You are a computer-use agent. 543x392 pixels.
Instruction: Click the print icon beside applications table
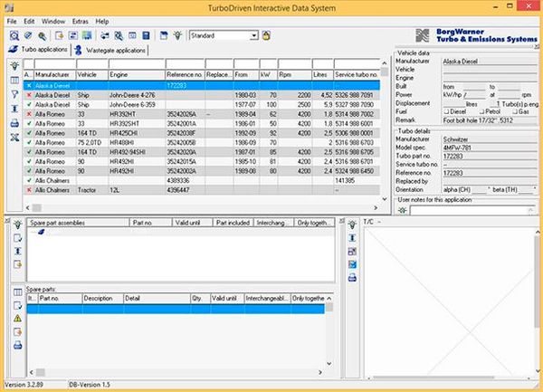tap(14, 123)
